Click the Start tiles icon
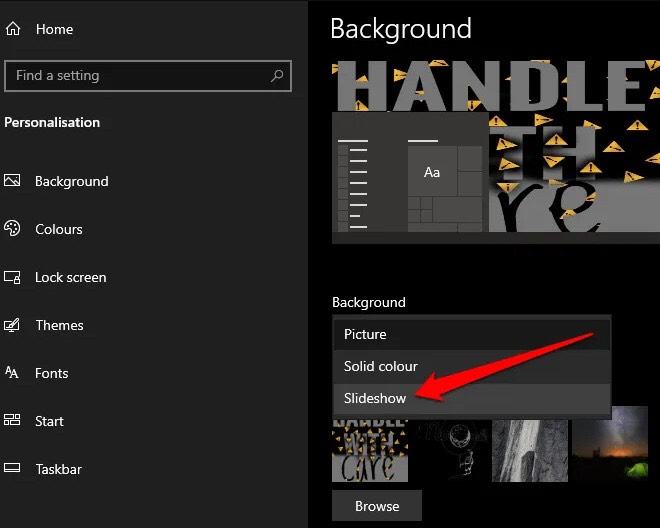660x528 pixels. 12,420
